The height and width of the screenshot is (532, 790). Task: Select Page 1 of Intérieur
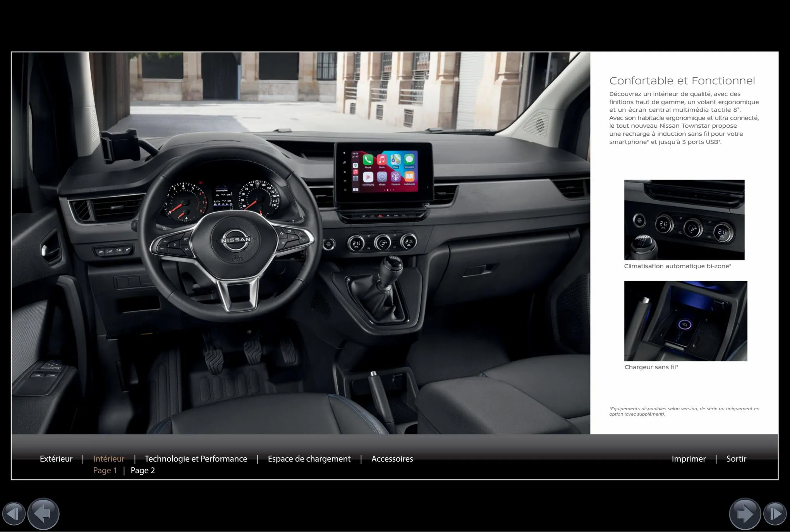pos(105,470)
